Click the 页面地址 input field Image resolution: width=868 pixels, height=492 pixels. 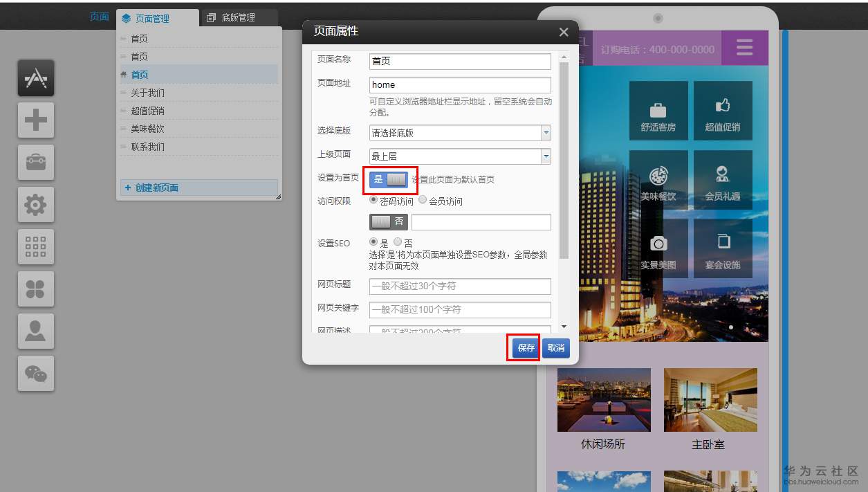(460, 85)
